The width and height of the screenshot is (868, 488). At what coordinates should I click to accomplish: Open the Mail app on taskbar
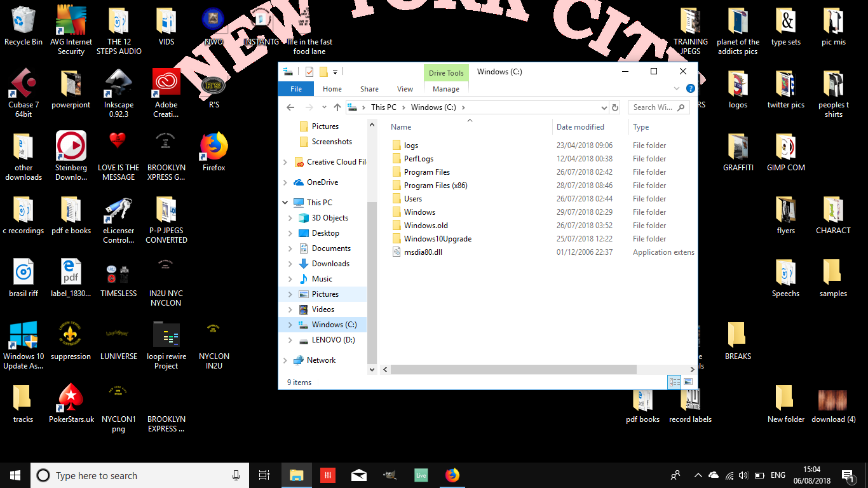358,475
